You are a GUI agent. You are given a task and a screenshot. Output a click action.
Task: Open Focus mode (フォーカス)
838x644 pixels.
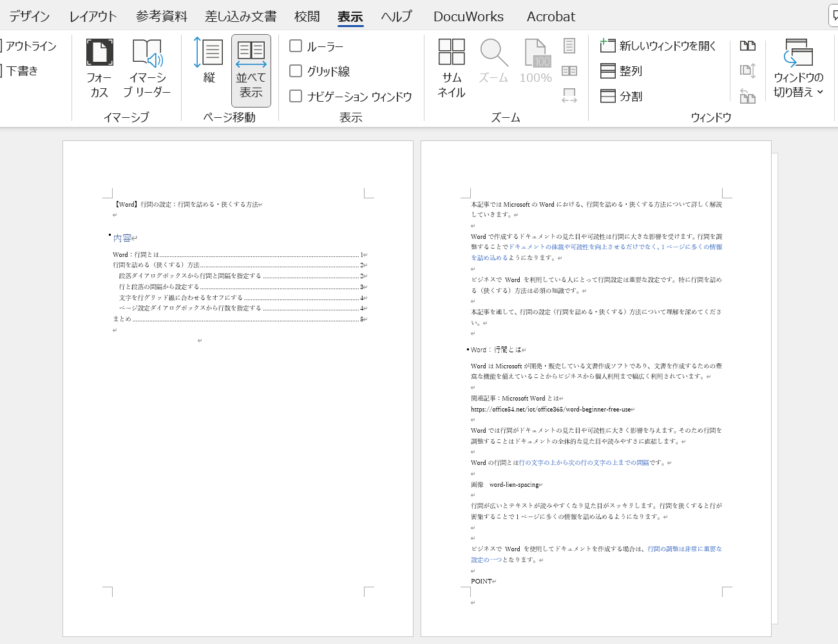99,68
